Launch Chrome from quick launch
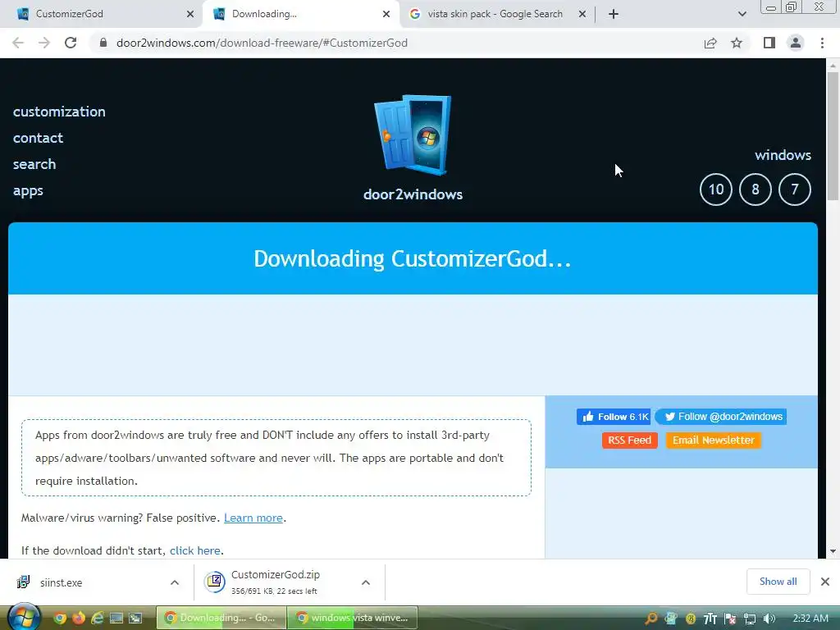The width and height of the screenshot is (840, 630). point(59,619)
